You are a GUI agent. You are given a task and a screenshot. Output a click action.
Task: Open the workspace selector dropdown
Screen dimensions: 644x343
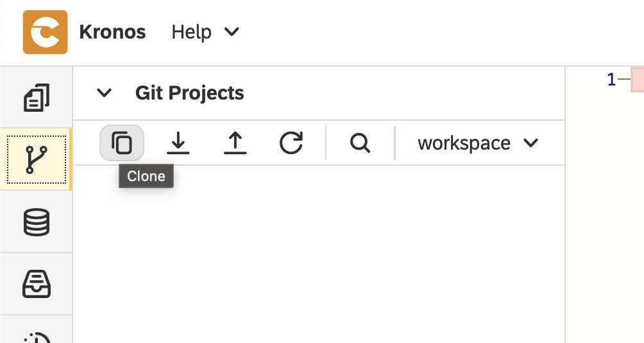[478, 143]
